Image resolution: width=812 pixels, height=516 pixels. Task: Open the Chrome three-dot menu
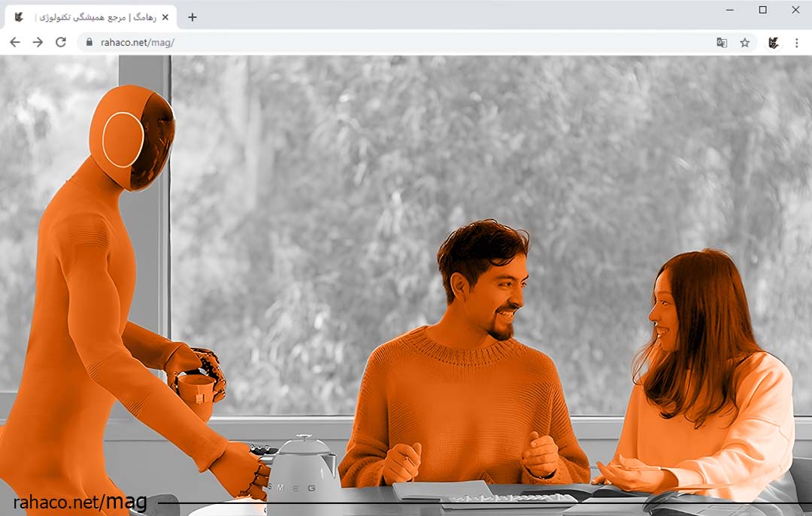[796, 43]
